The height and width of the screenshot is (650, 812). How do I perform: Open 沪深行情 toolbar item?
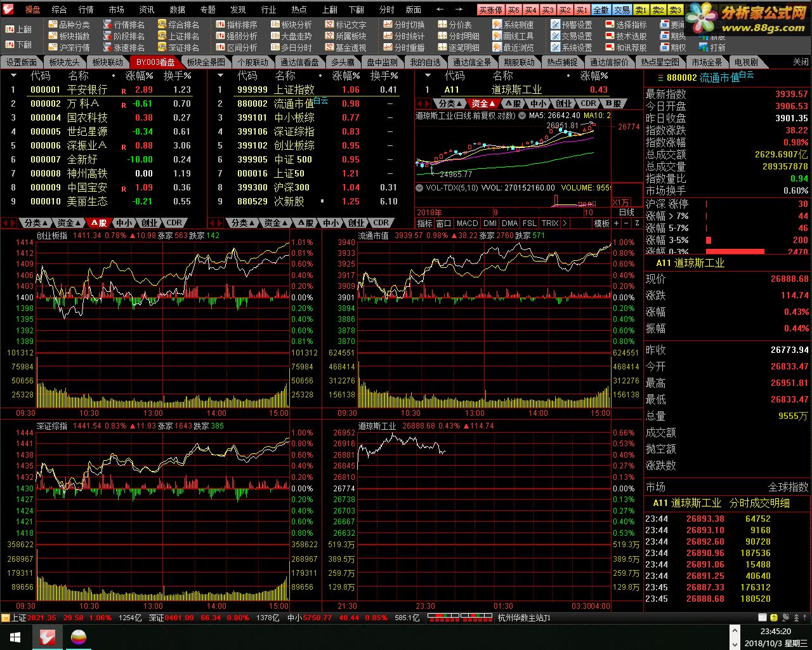pyautogui.click(x=69, y=48)
